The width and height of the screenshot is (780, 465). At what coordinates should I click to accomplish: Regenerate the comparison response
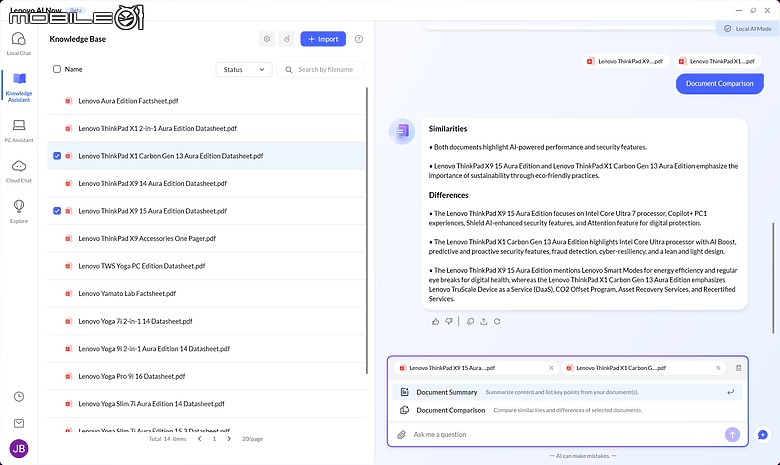[497, 322]
